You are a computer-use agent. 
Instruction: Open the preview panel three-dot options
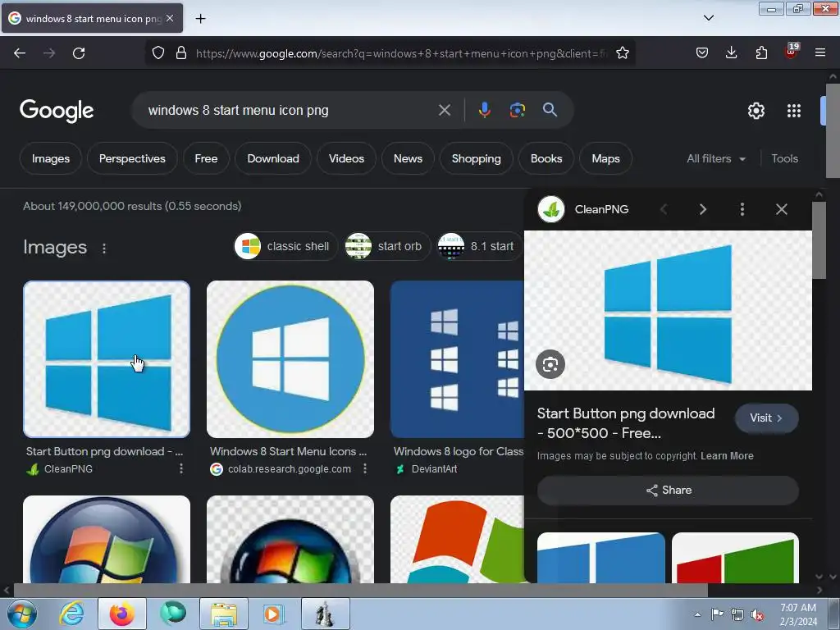742,209
